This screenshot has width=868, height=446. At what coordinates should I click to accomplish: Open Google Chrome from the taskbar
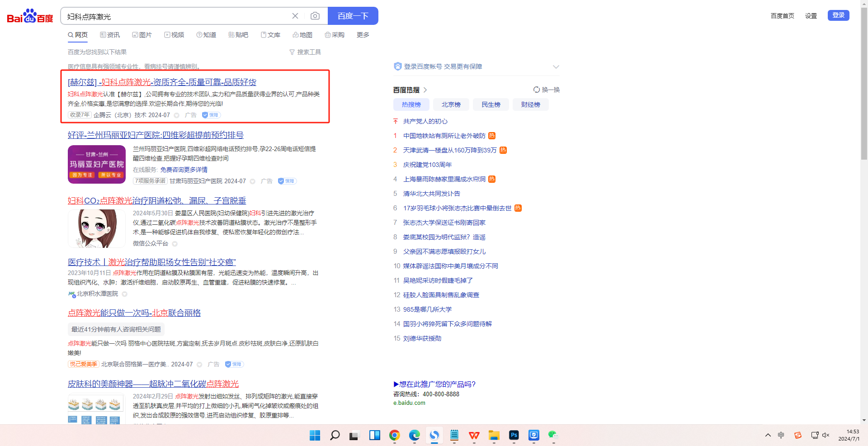point(394,435)
